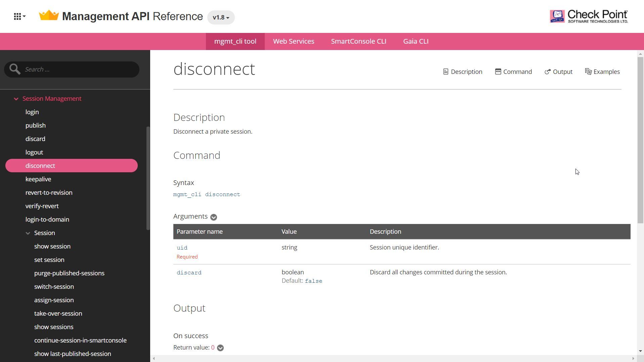Open the take-over-session page
The image size is (644, 362).
point(58,314)
